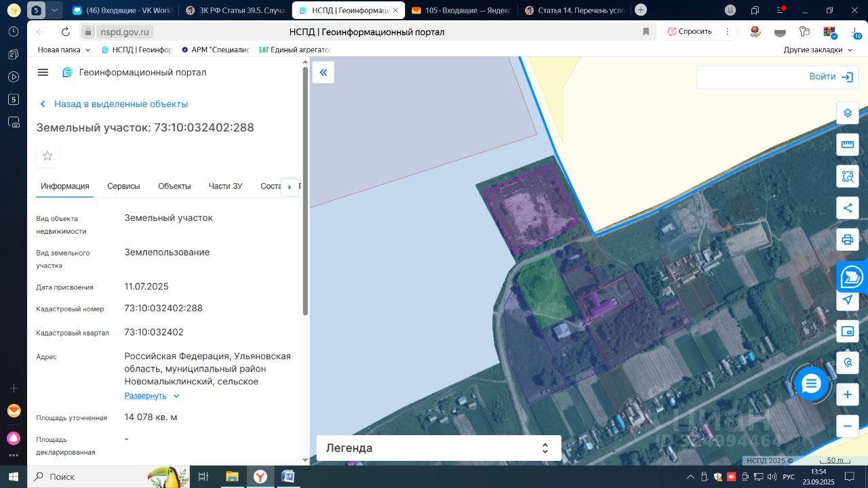
Task: Open File Explorer from the taskbar
Action: click(x=232, y=476)
